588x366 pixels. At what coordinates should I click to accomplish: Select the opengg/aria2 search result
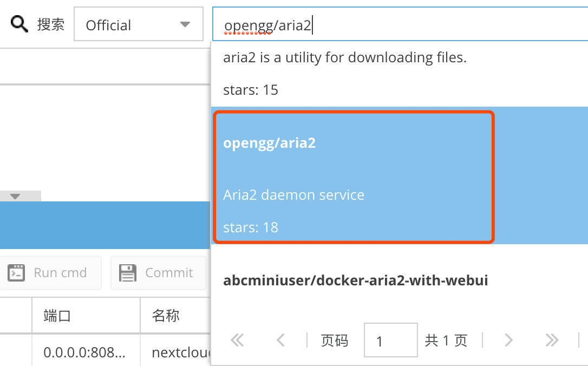[400, 175]
